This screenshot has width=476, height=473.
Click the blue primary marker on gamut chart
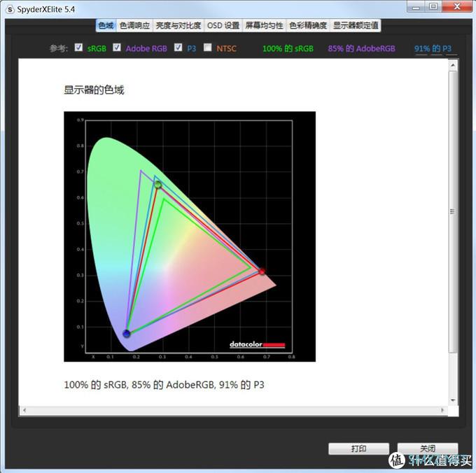point(127,334)
